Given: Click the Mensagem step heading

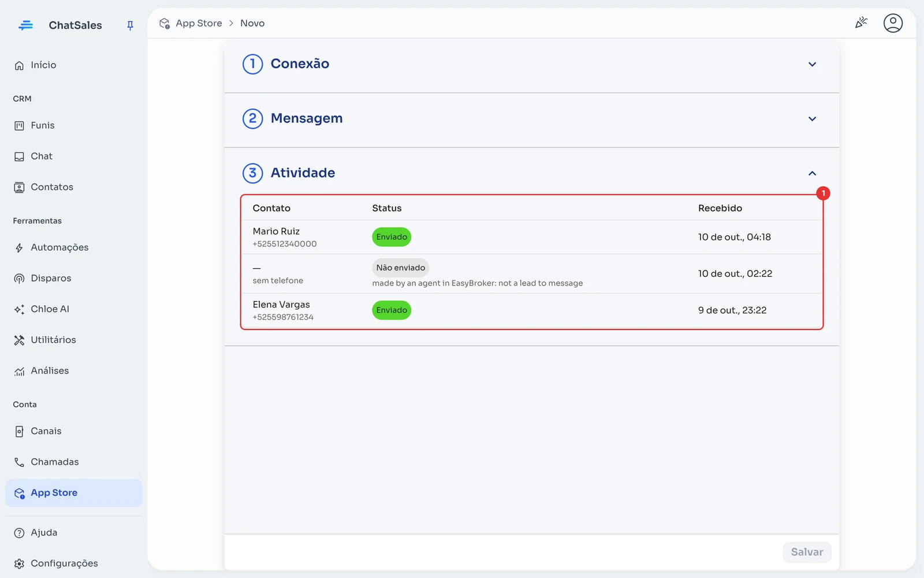Looking at the screenshot, I should point(307,118).
